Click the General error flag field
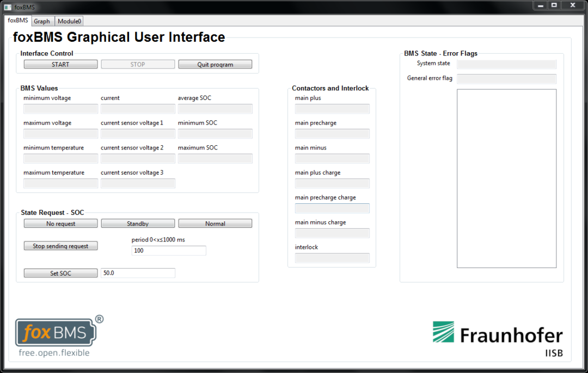The width and height of the screenshot is (588, 373). [x=506, y=78]
